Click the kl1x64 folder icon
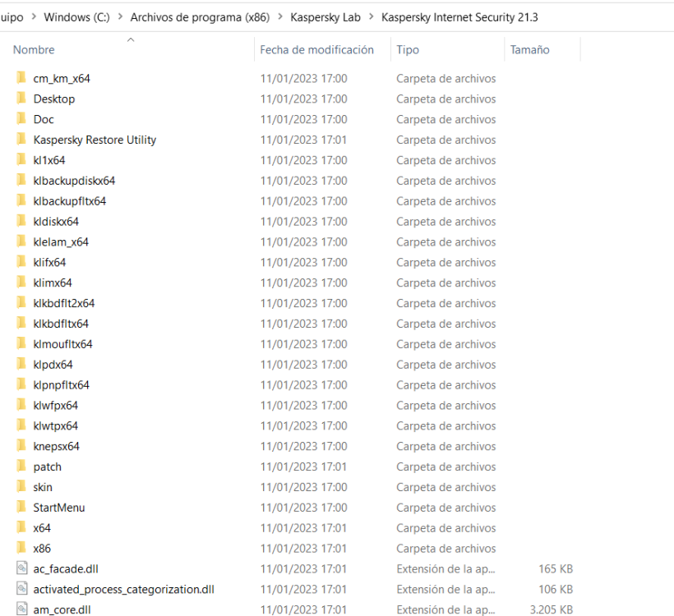The image size is (674, 616). click(x=21, y=160)
